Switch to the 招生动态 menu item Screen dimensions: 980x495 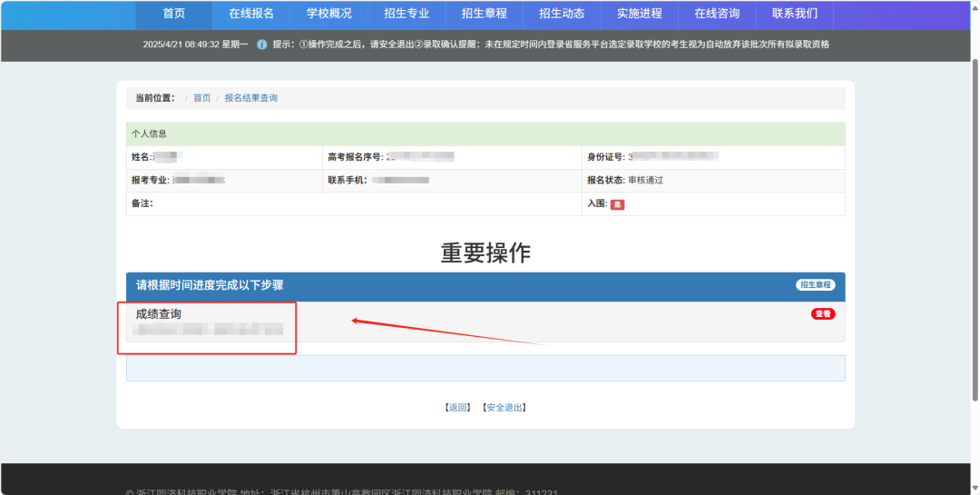[x=562, y=14]
